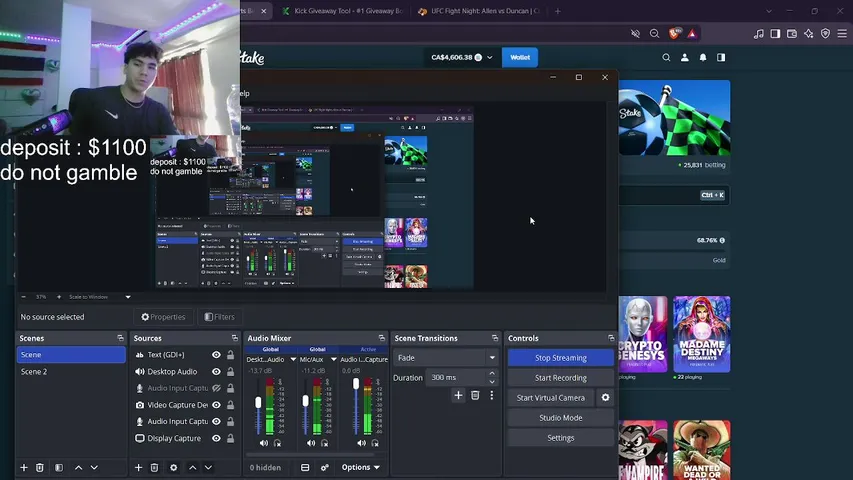The height and width of the screenshot is (480, 853).
Task: Open audio mixer Options dropdown
Action: [x=360, y=467]
